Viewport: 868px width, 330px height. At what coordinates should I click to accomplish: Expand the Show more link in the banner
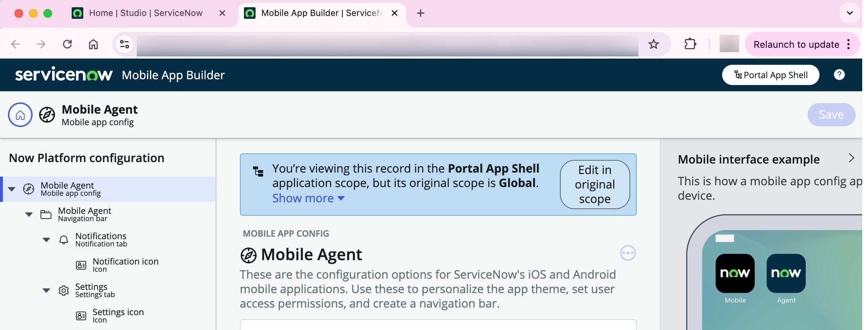point(308,198)
